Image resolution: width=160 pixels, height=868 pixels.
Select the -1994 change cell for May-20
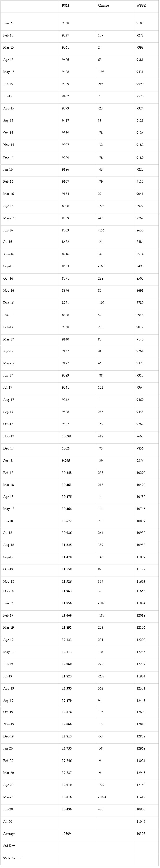(x=102, y=797)
